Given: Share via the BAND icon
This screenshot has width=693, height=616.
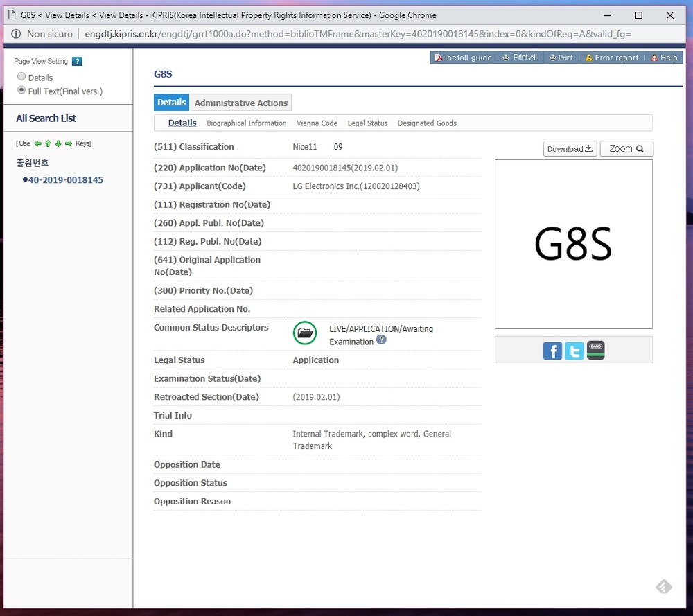Looking at the screenshot, I should coord(596,351).
